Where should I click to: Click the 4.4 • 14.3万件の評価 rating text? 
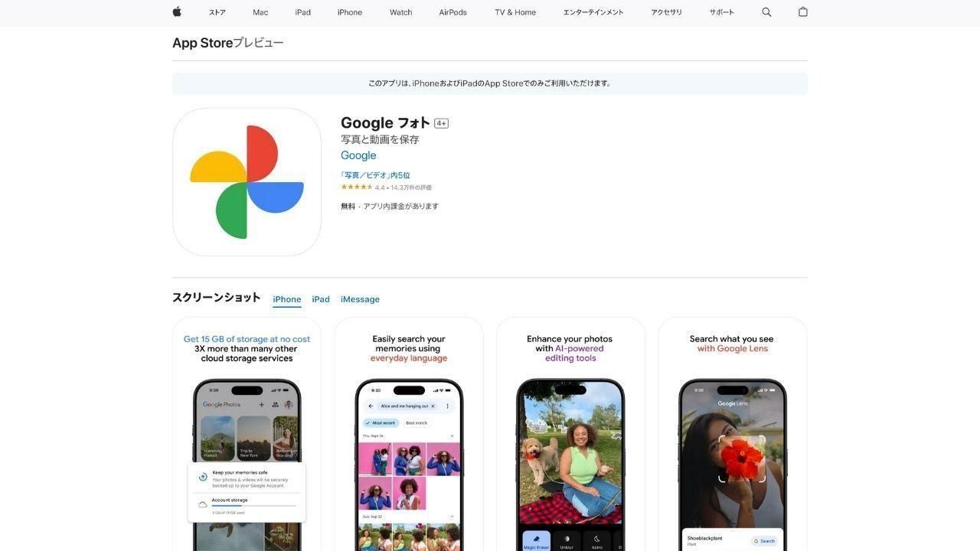point(403,187)
